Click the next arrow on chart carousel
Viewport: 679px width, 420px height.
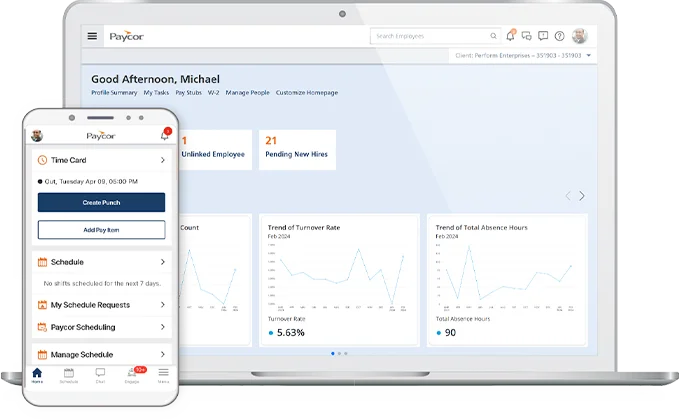point(582,196)
